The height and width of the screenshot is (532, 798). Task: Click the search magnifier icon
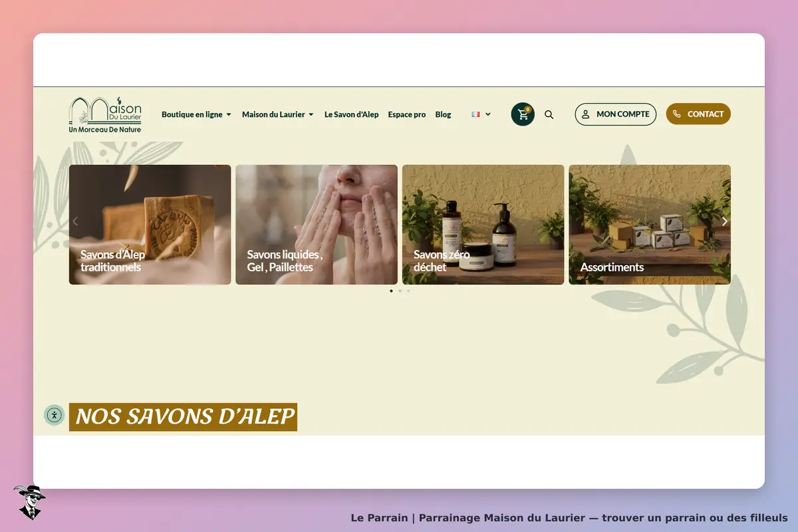pyautogui.click(x=549, y=114)
